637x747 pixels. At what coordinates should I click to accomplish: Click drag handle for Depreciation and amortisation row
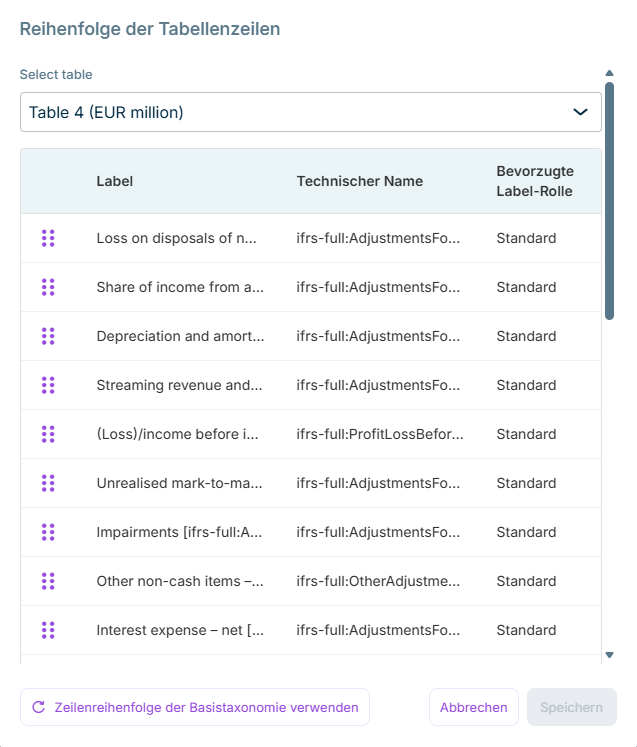click(48, 336)
